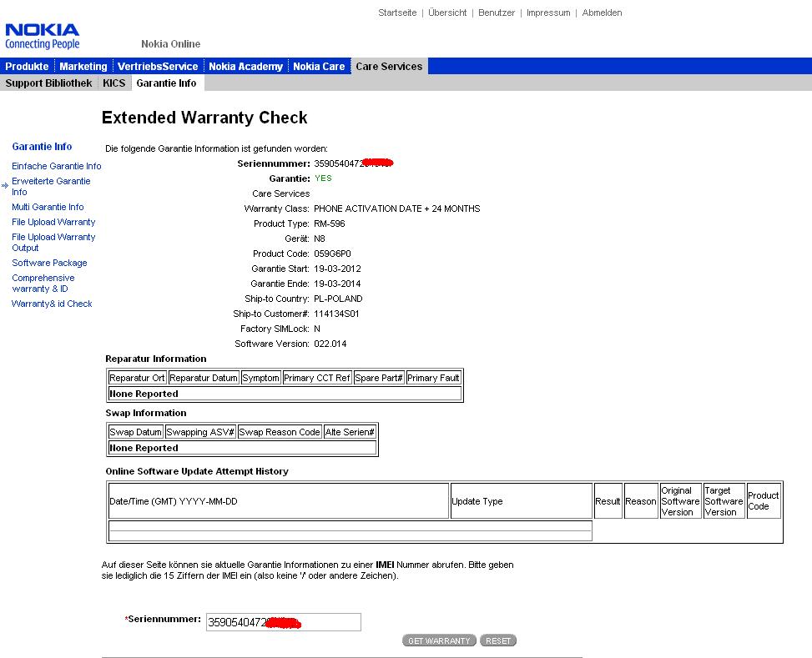
Task: Click the PL-POLAND ship-to country value
Action: click(x=338, y=299)
